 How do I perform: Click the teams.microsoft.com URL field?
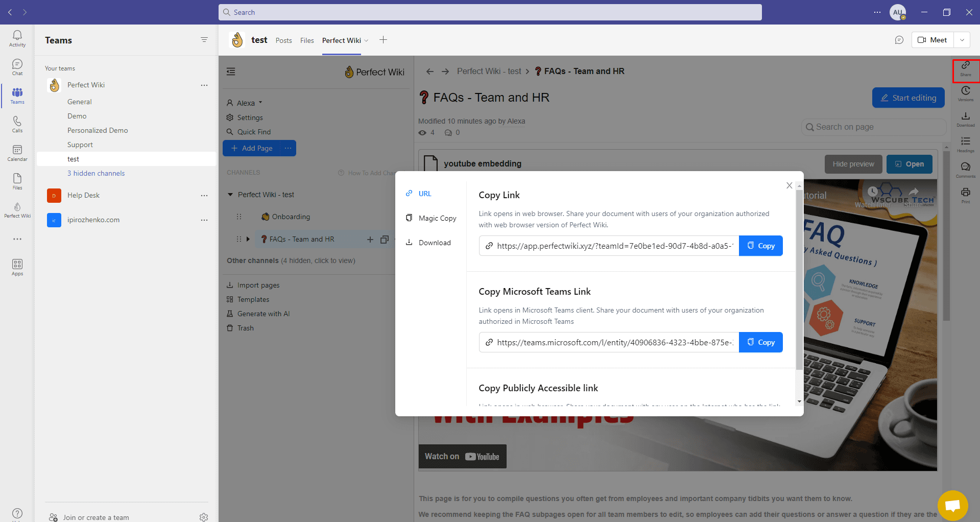point(609,342)
